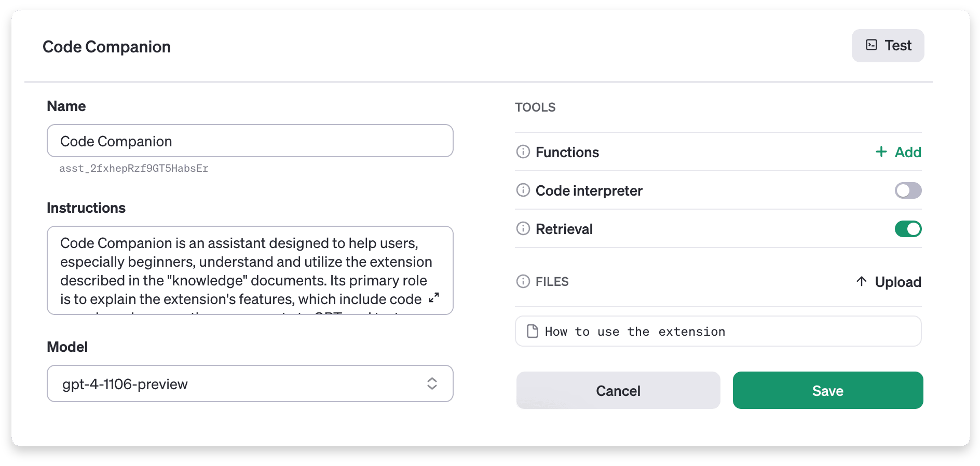Click the document icon of uploaded file
Screen dimensions: 980x466
pyautogui.click(x=532, y=331)
